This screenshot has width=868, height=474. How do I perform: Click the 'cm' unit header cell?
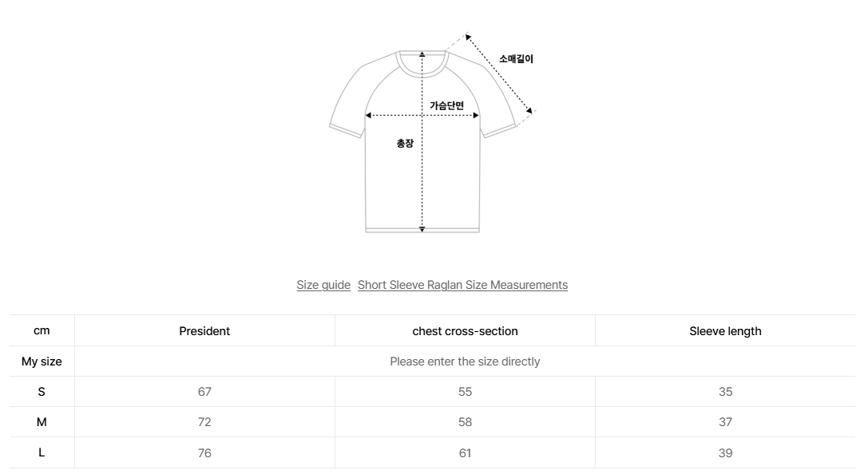[42, 330]
